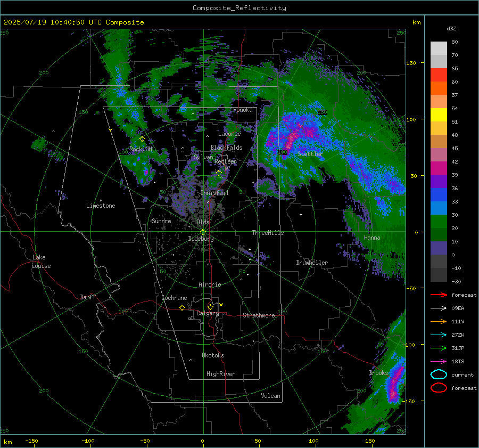The width and height of the screenshot is (479, 448).
Task: Click the yellow diamond marker below RedDeer
Action: click(219, 173)
